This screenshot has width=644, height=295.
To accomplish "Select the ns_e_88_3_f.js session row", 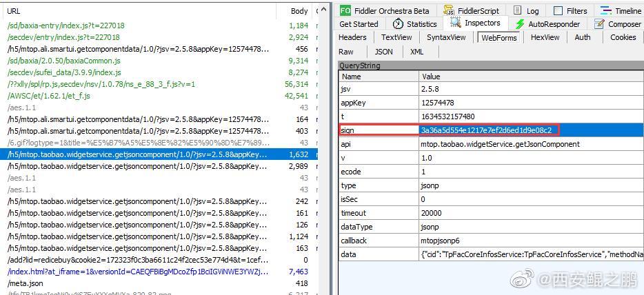I will 159,84.
